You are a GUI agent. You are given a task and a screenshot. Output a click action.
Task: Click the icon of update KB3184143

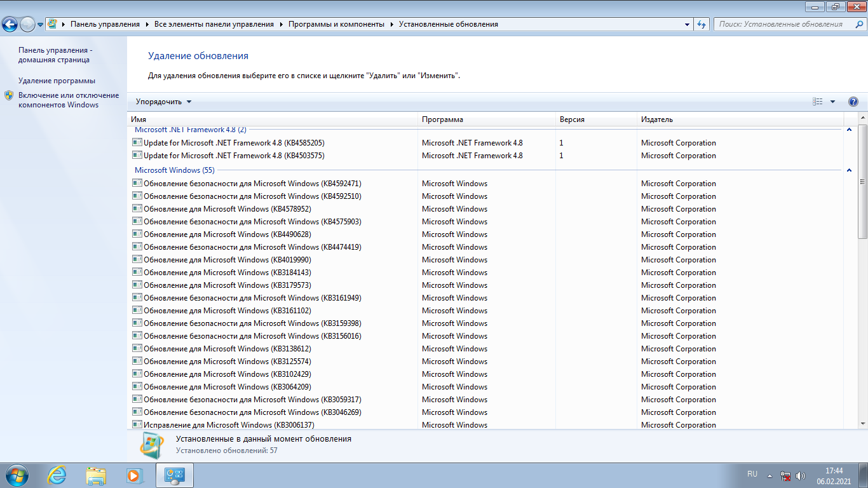point(137,272)
